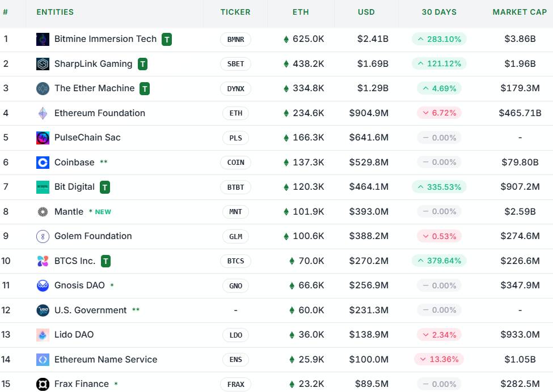553x392 pixels.
Task: Open the Ethereum Foundation entity name
Action: pyautogui.click(x=100, y=113)
